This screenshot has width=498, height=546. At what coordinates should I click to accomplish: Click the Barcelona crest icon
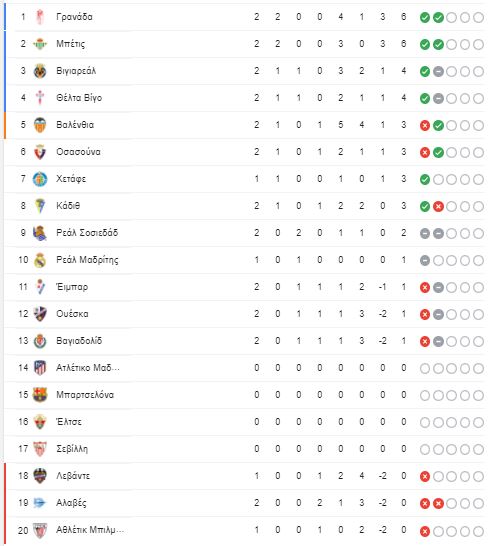(40, 395)
